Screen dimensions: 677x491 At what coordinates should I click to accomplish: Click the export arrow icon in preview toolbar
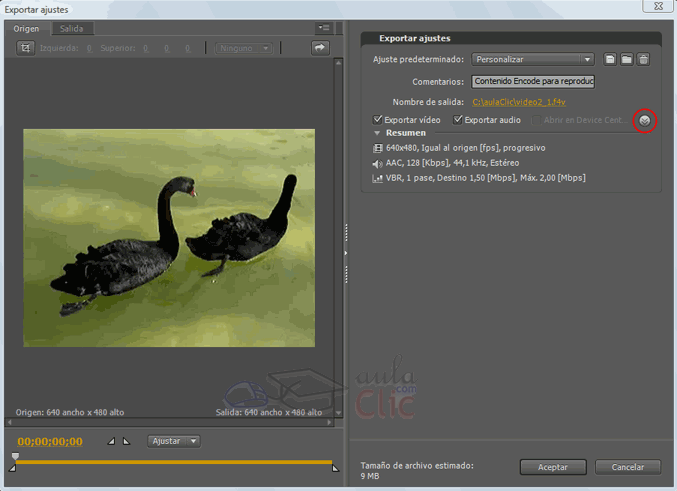pyautogui.click(x=320, y=48)
